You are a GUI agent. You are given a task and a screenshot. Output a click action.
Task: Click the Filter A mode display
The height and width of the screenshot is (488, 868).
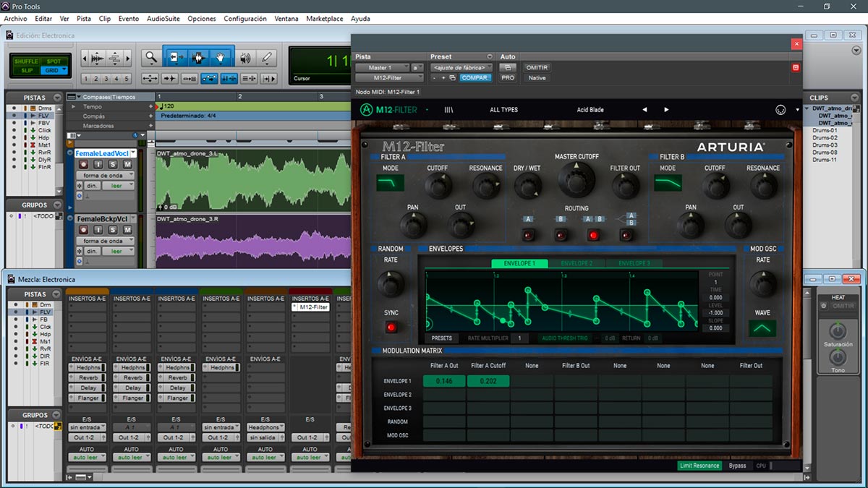[x=391, y=184]
